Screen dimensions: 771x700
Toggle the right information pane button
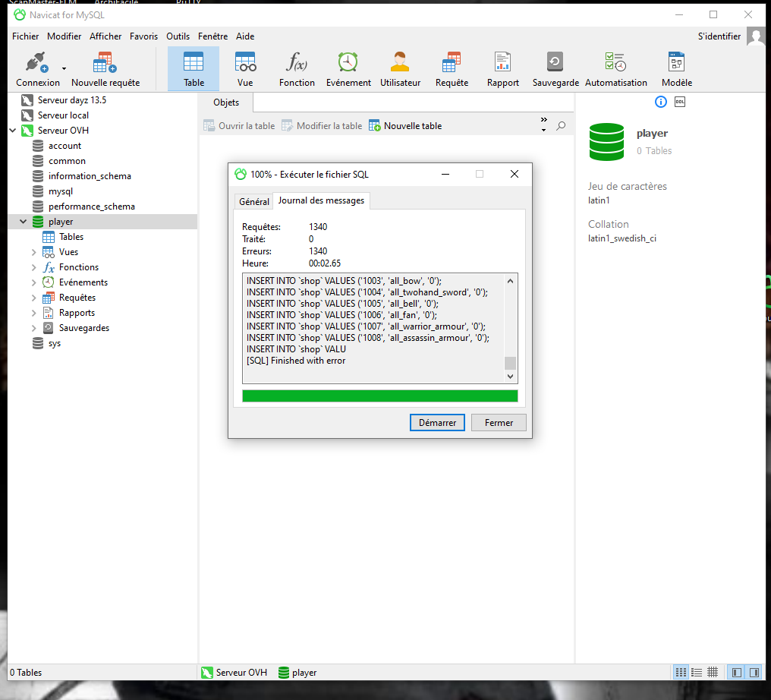click(754, 672)
